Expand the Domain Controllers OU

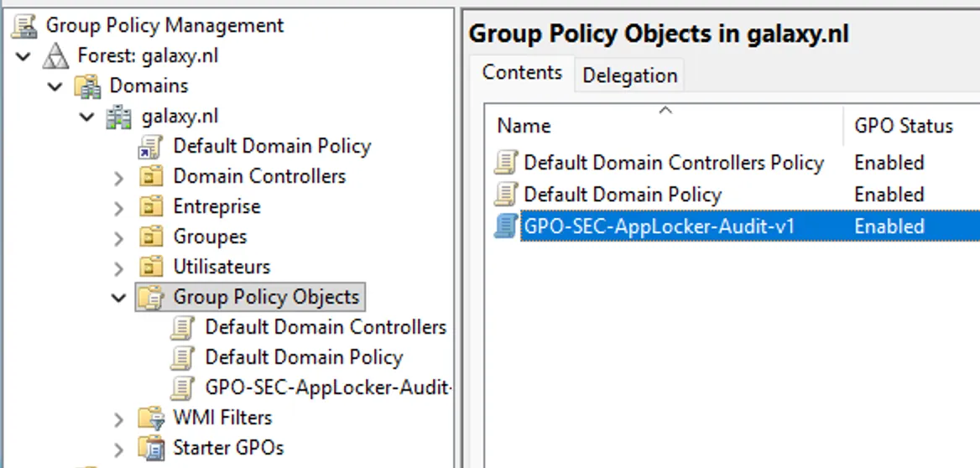click(119, 178)
